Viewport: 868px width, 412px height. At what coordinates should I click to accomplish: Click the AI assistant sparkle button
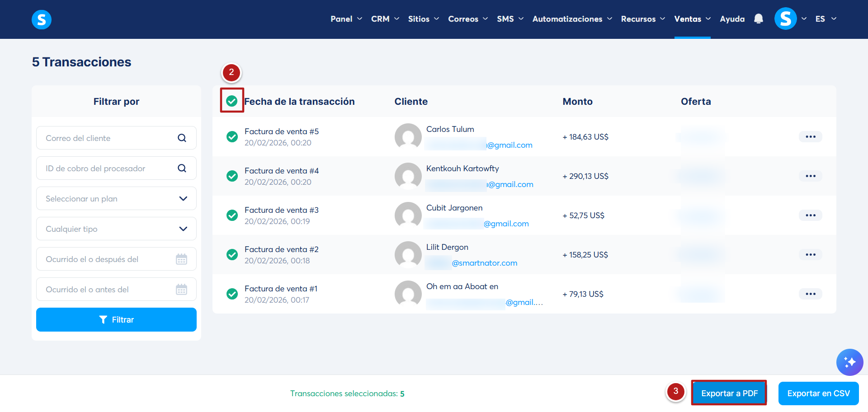[x=850, y=362]
